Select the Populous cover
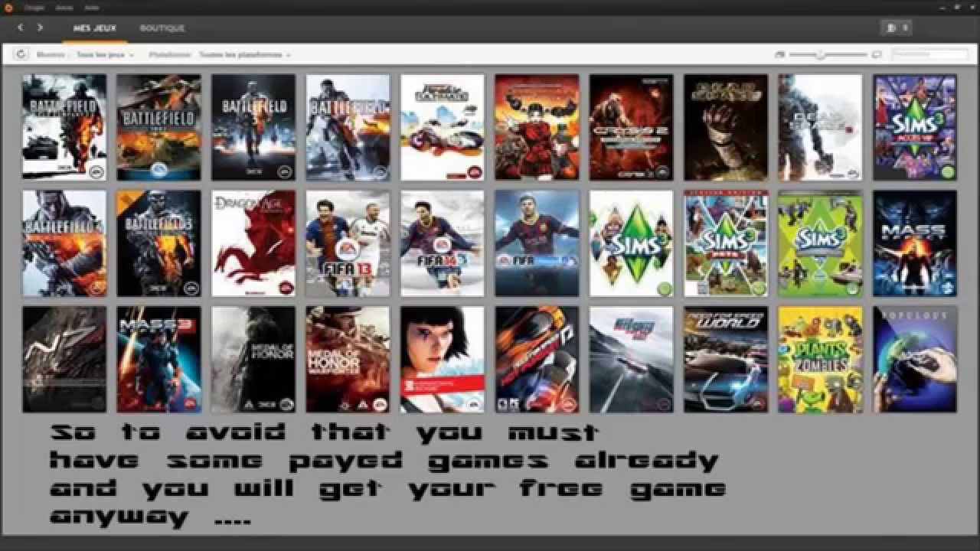This screenshot has width=980, height=551. (x=915, y=360)
